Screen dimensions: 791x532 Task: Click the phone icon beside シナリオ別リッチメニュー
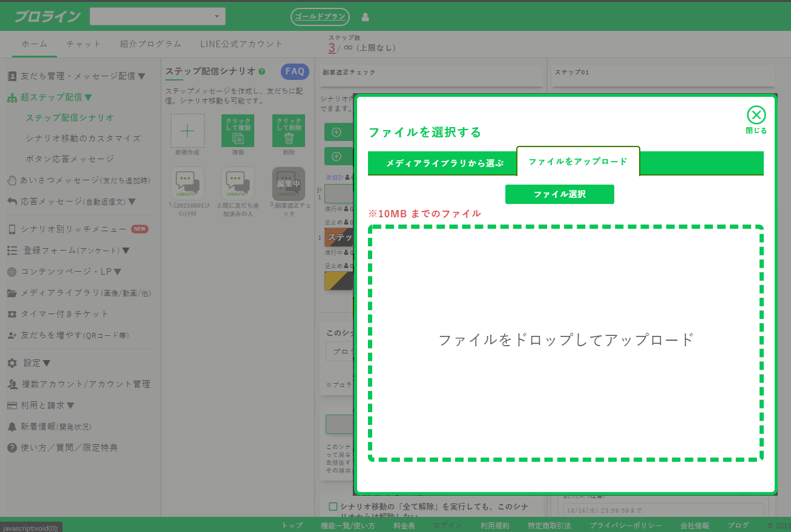pyautogui.click(x=12, y=229)
